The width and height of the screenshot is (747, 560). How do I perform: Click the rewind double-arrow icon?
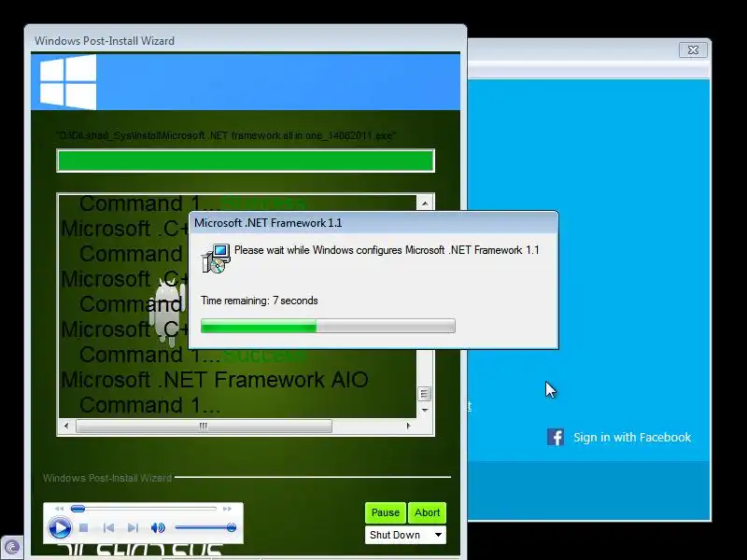tap(59, 509)
